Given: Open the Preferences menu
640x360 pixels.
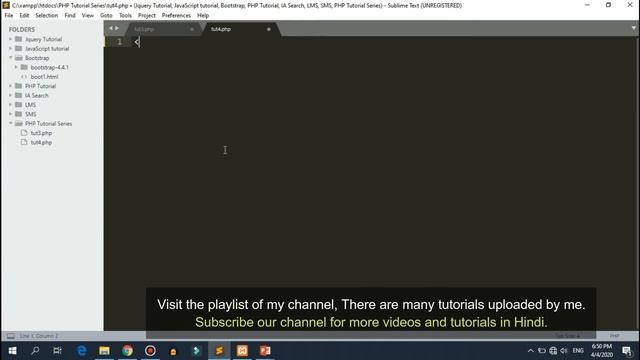Looking at the screenshot, I should click(x=176, y=16).
